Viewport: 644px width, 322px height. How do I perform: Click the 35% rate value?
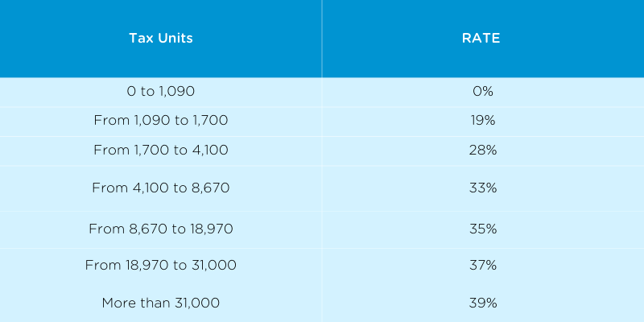(x=483, y=229)
